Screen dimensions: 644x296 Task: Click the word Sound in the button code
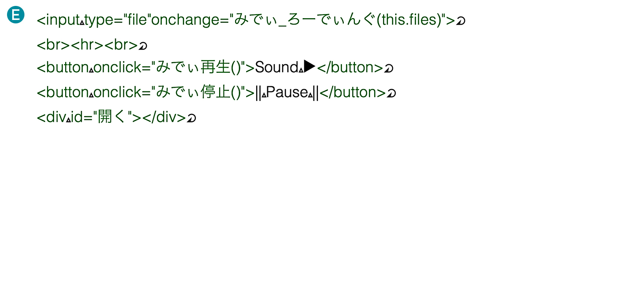click(x=277, y=67)
